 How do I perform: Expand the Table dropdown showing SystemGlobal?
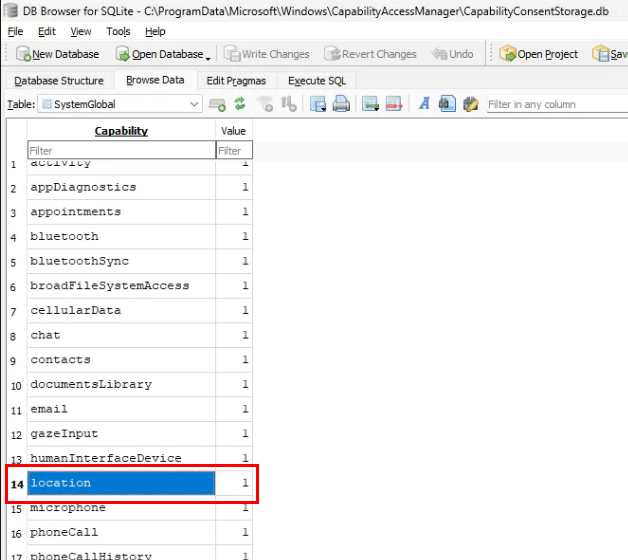[x=194, y=104]
